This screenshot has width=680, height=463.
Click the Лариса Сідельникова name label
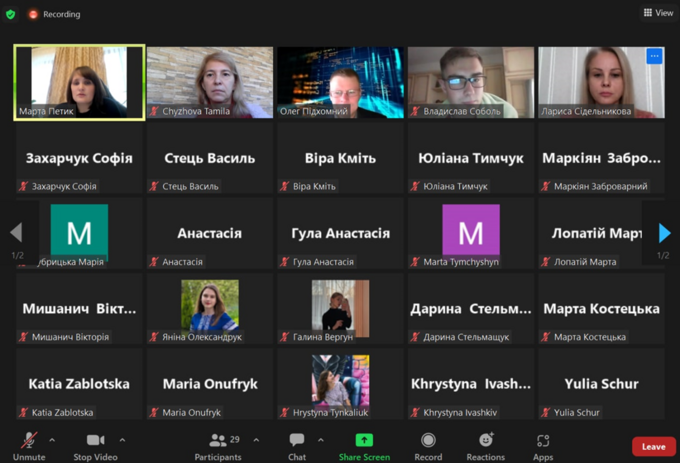pos(586,111)
